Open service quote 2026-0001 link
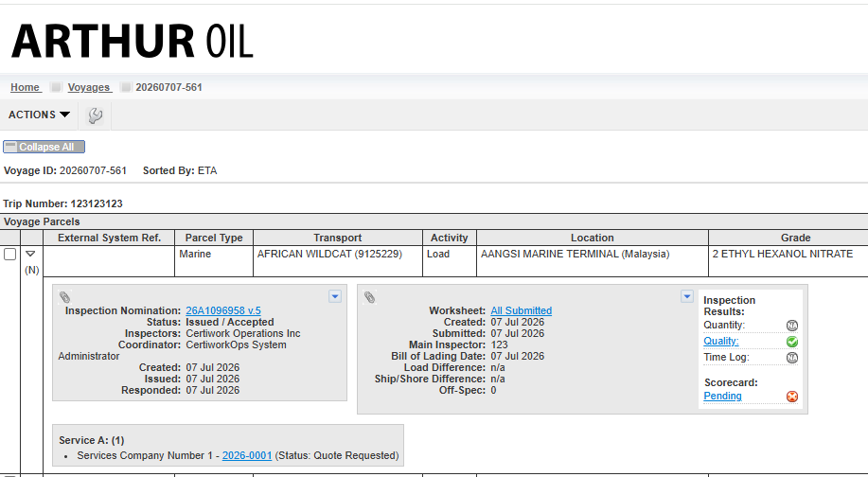 (x=247, y=455)
